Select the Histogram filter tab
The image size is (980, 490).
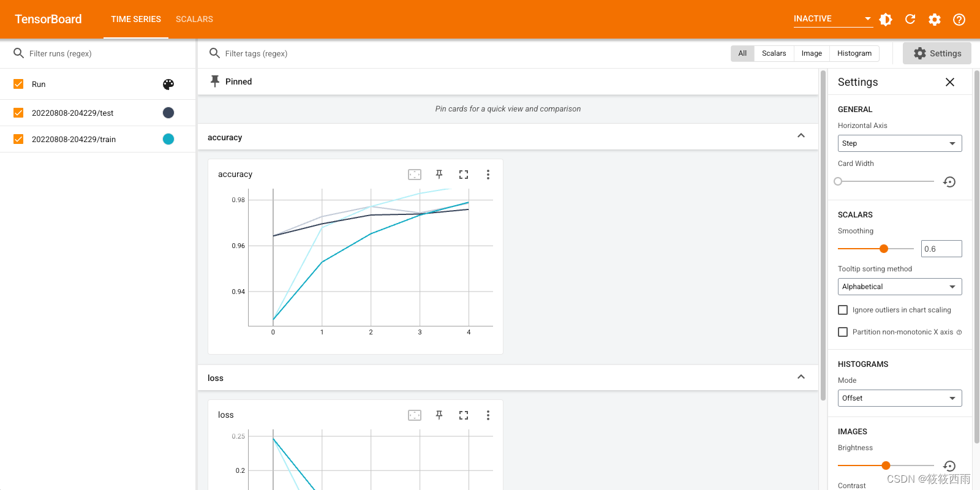854,53
